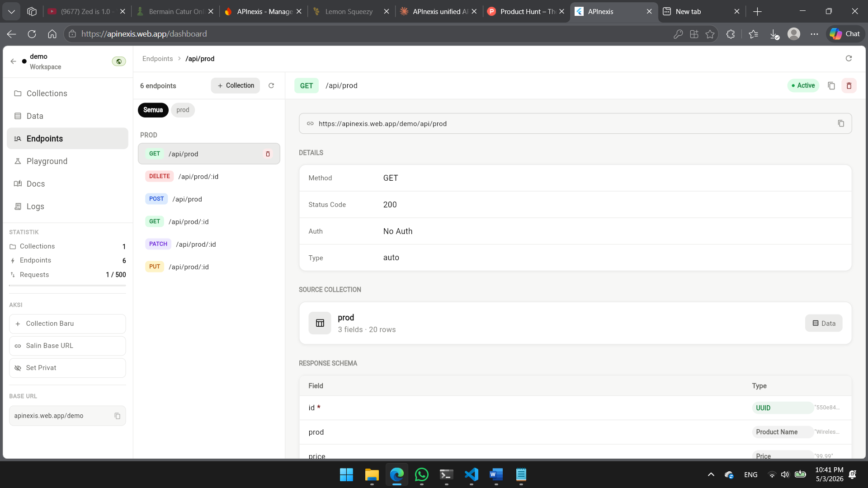
Task: Open the browser profile avatar
Action: pos(794,34)
